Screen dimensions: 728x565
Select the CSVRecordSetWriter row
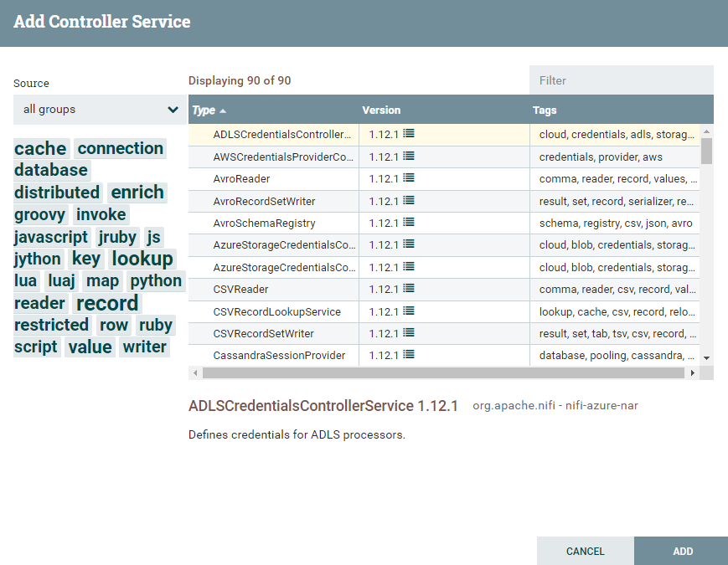pos(444,333)
